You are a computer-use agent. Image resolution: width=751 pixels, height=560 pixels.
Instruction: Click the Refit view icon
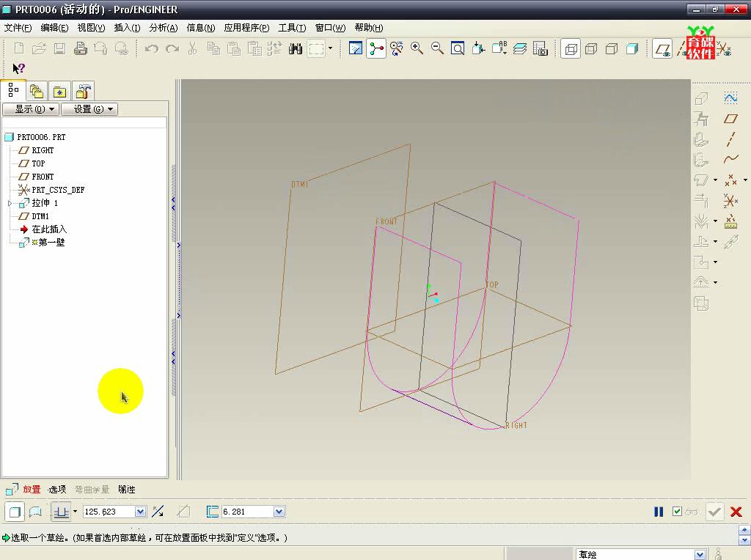coord(458,48)
